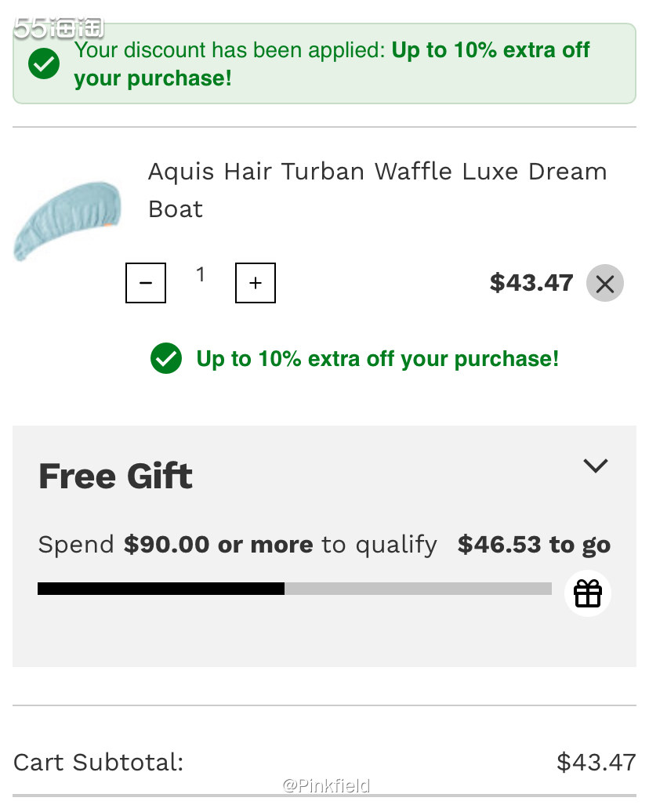
Task: Open the blue hair turban product image
Action: 68,219
